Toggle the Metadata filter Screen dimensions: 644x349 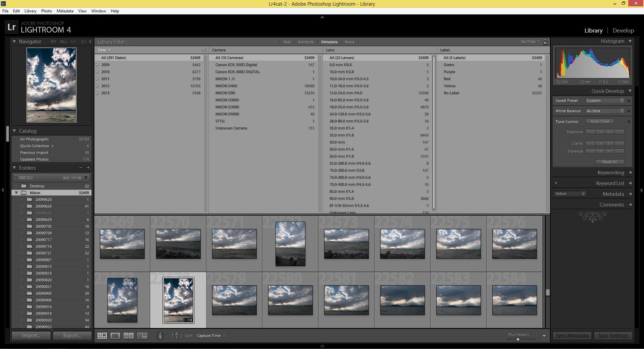pos(329,42)
